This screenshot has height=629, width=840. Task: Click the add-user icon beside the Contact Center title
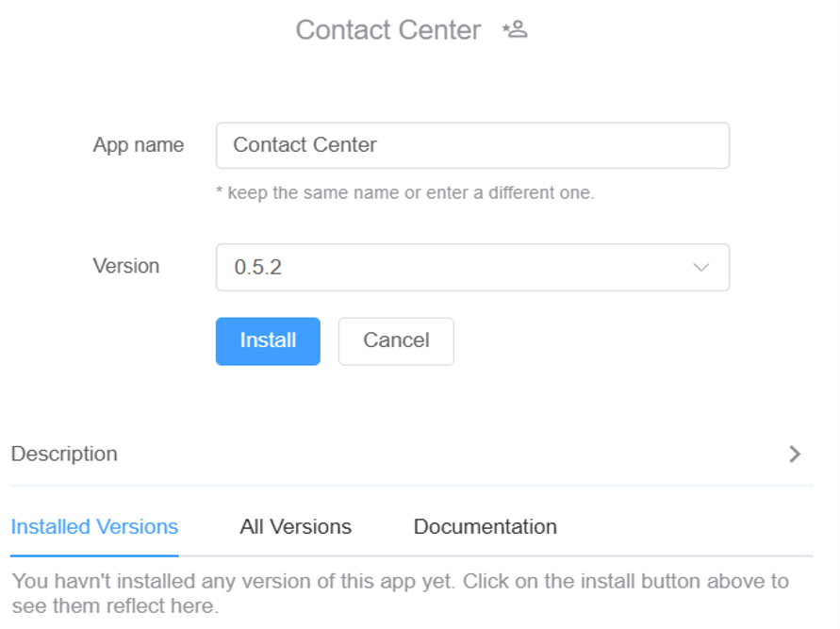(516, 30)
